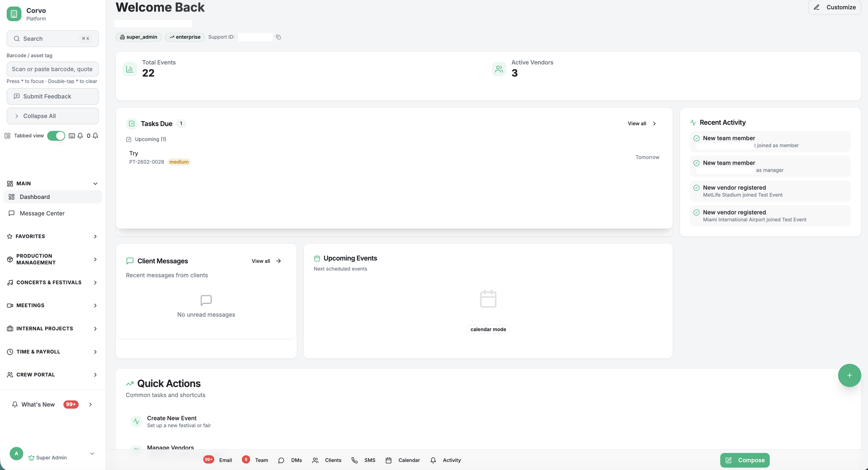Click the calendar mode badge
868x470 pixels.
click(488, 329)
